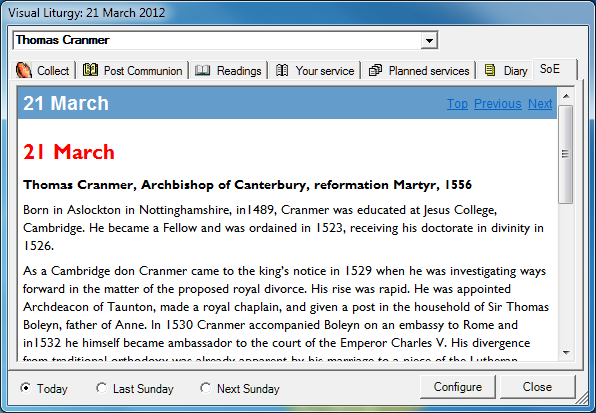Follow the Next link
Screen dimensions: 596x413
[x=540, y=103]
